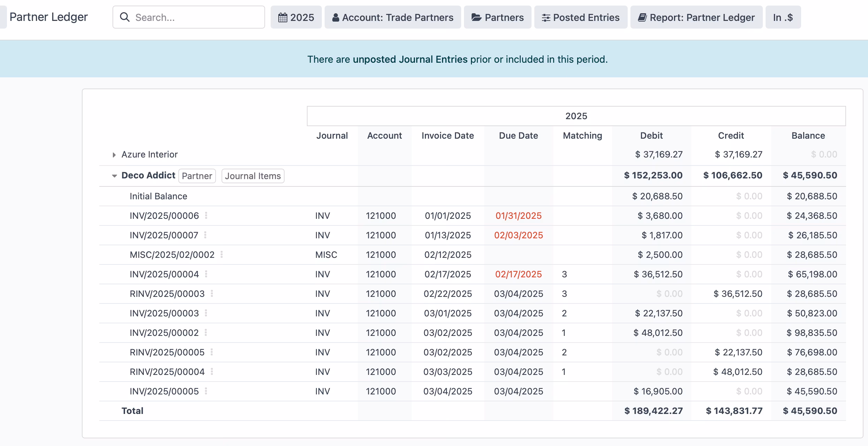Open the Partners filter dropdown
The width and height of the screenshot is (868, 446).
coord(497,17)
